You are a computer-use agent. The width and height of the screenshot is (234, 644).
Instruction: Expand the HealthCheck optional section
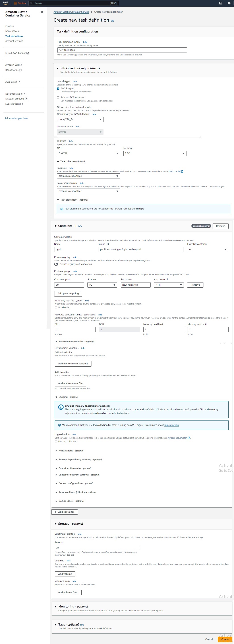point(56,451)
